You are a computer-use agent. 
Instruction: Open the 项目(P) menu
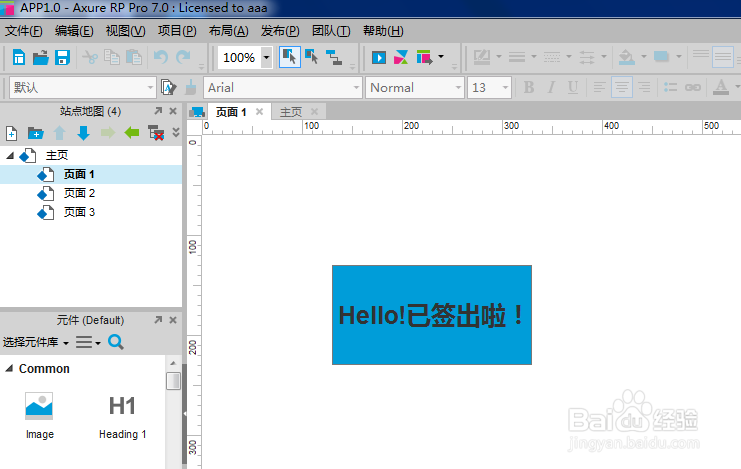tap(177, 31)
